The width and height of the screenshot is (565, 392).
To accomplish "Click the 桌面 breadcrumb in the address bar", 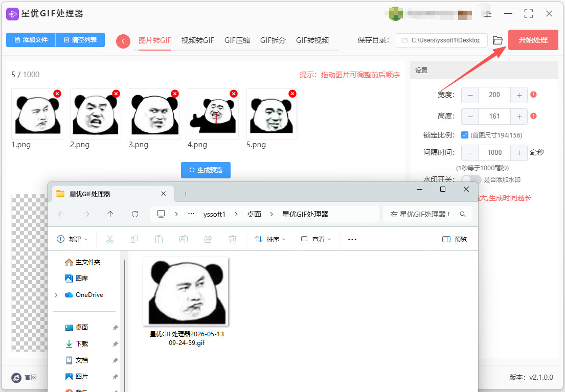I will [x=254, y=214].
